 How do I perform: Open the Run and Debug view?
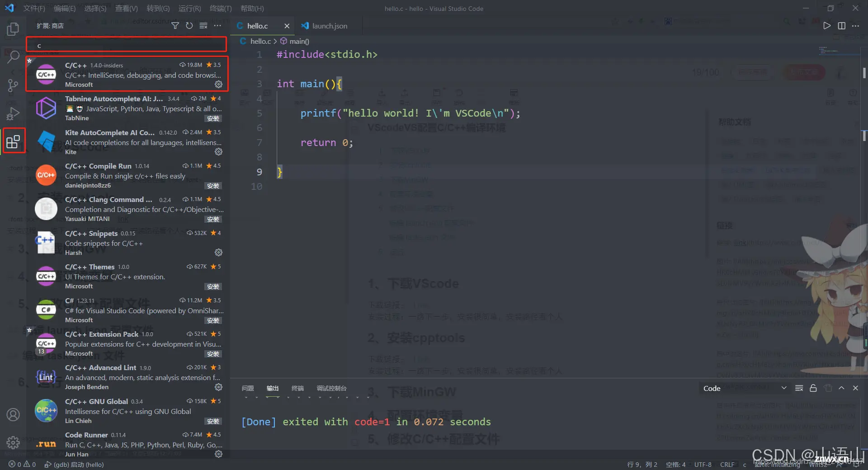click(13, 113)
